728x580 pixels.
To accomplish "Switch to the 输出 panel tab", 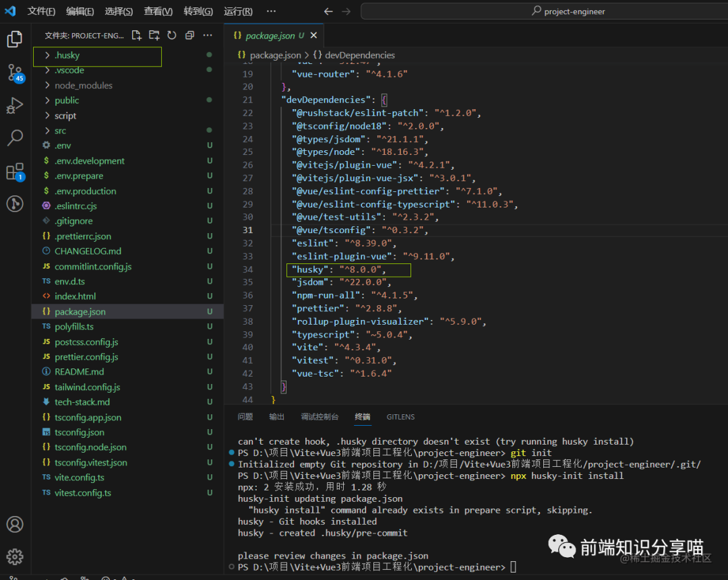I will click(x=277, y=417).
